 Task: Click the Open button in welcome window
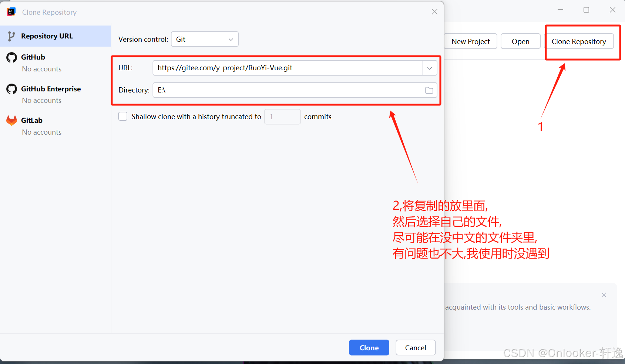coord(521,41)
